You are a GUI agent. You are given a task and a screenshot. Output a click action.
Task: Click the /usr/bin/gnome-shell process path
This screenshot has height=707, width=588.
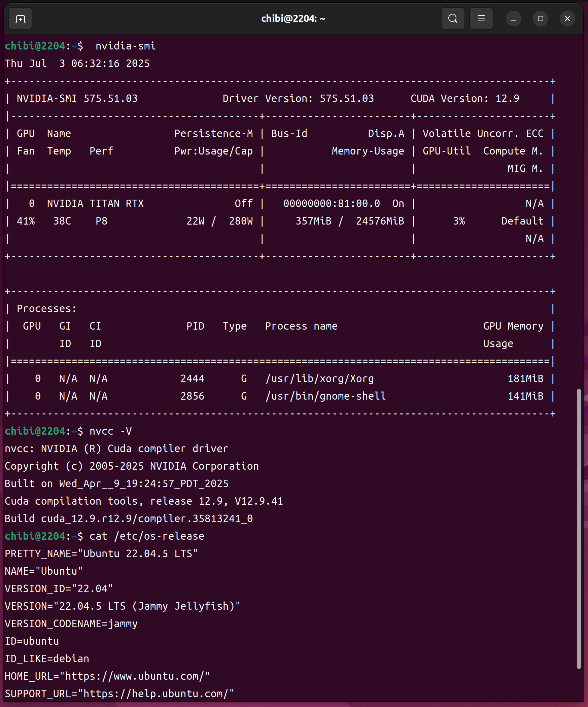325,396
